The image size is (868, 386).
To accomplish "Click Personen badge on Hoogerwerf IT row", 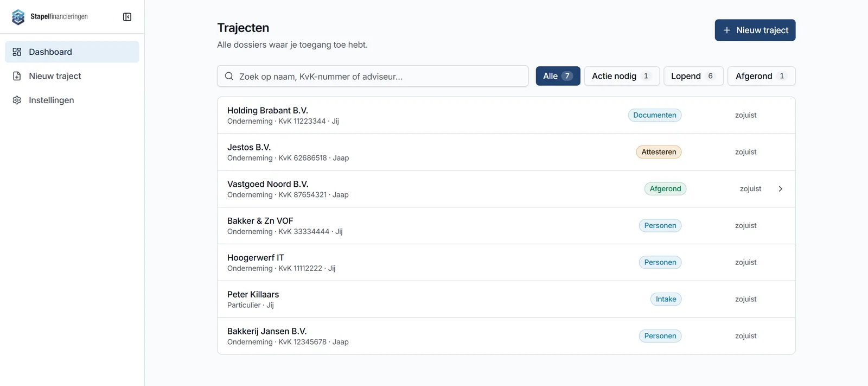I will click(x=660, y=262).
